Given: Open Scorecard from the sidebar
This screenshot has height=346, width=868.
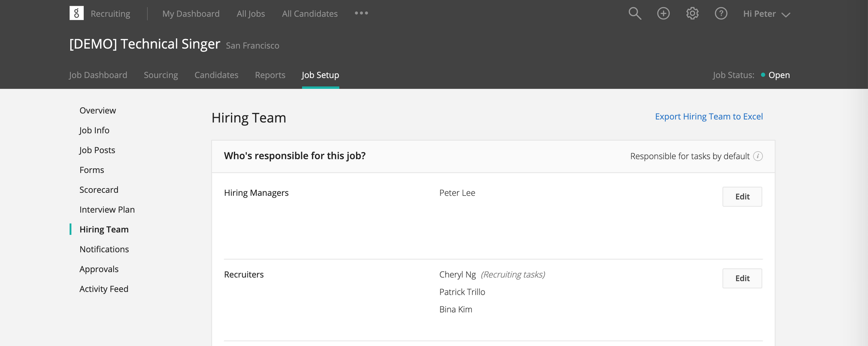Looking at the screenshot, I should pos(99,190).
